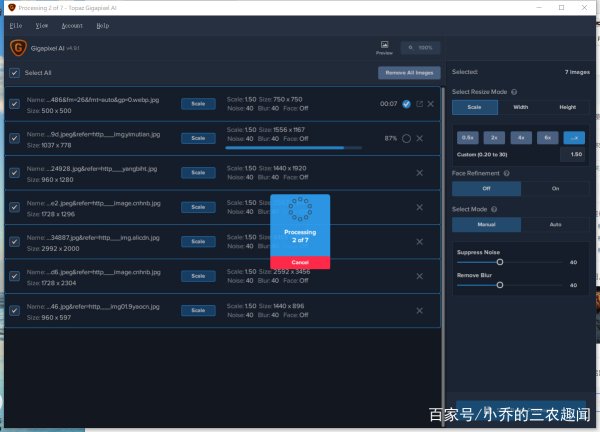The height and width of the screenshot is (432, 600).
Task: Click the Suppress Noise slider handle
Action: pyautogui.click(x=499, y=262)
